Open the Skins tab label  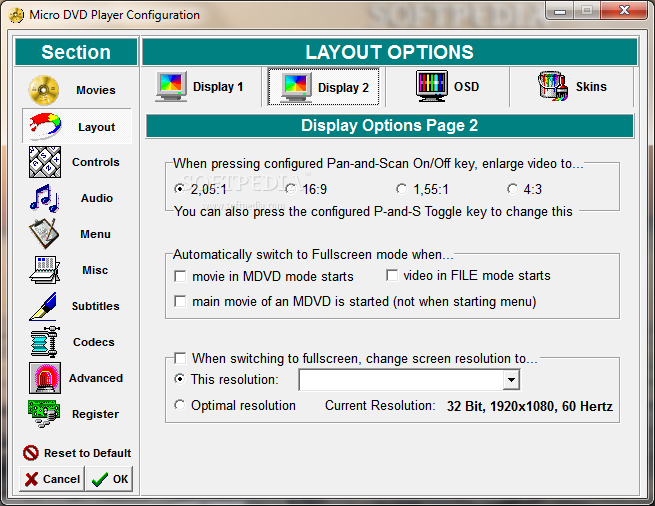coord(591,86)
